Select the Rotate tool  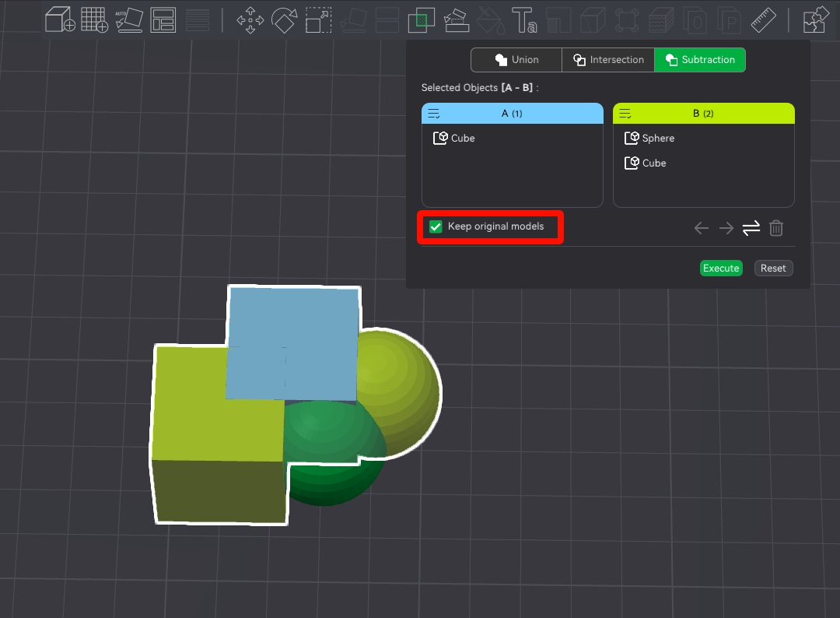(285, 19)
